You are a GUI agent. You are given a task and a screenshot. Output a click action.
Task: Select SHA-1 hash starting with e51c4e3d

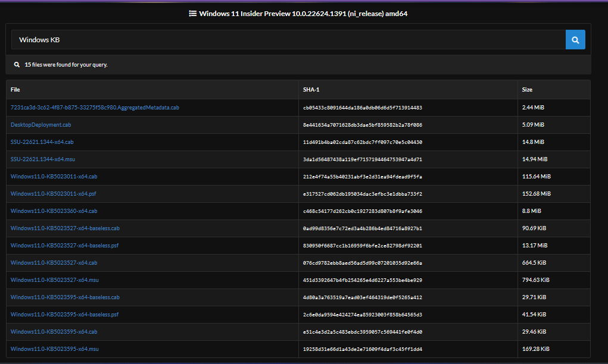363,331
